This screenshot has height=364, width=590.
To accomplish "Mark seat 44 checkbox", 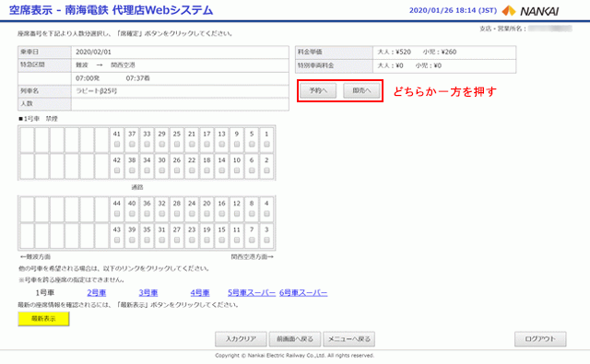I will [117, 214].
